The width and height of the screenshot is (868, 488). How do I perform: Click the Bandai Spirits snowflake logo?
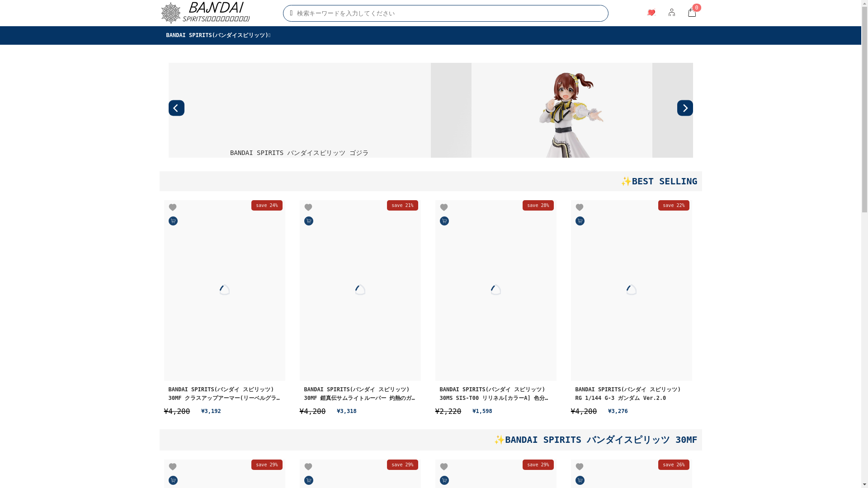pyautogui.click(x=171, y=13)
